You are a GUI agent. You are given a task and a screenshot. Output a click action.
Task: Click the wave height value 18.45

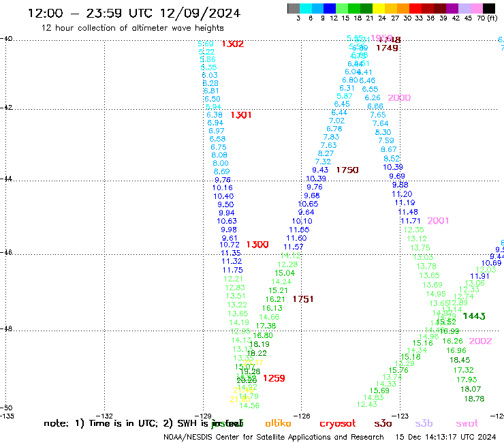point(460,360)
